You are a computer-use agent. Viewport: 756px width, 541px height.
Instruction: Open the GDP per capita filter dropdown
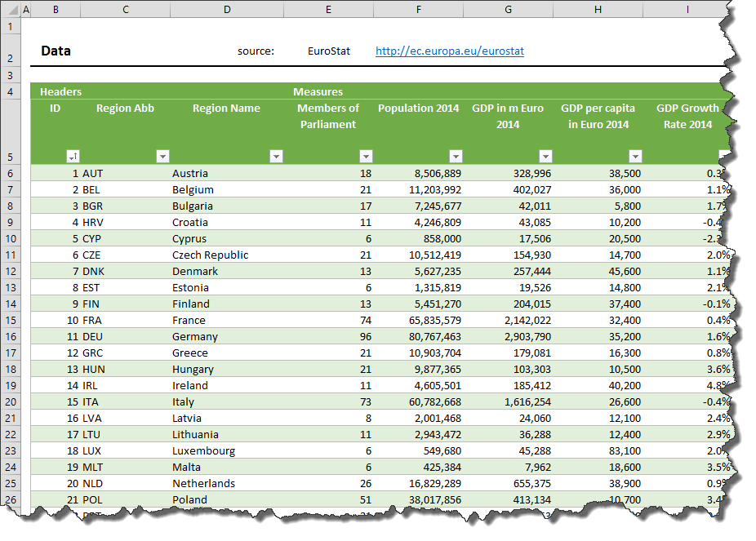pyautogui.click(x=636, y=156)
